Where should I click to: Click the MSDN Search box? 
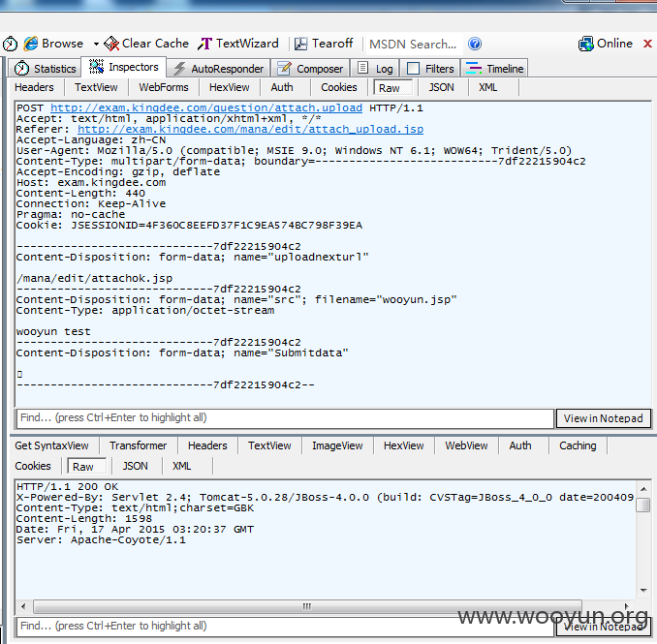coord(414,44)
